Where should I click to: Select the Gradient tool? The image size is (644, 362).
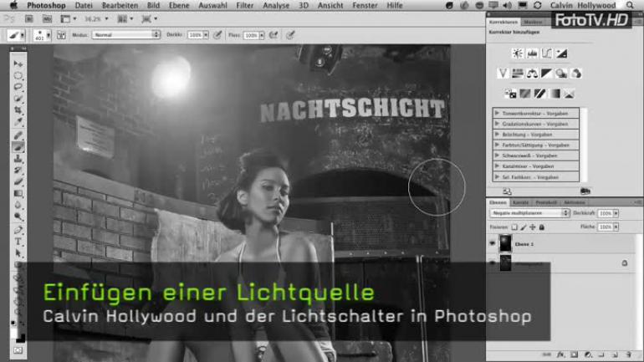(x=18, y=193)
